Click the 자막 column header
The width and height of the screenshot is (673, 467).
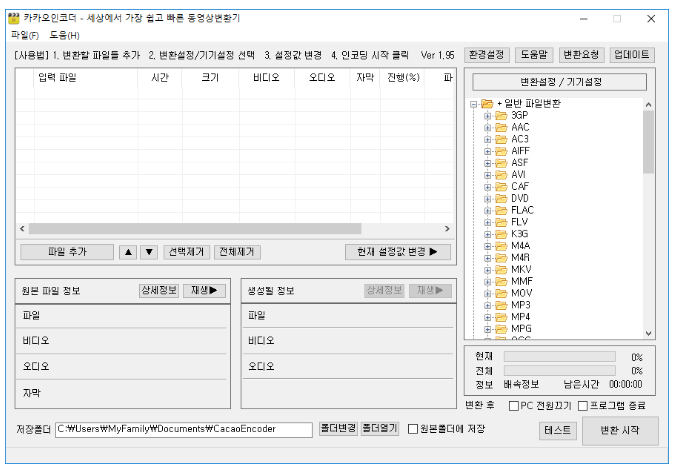(365, 78)
